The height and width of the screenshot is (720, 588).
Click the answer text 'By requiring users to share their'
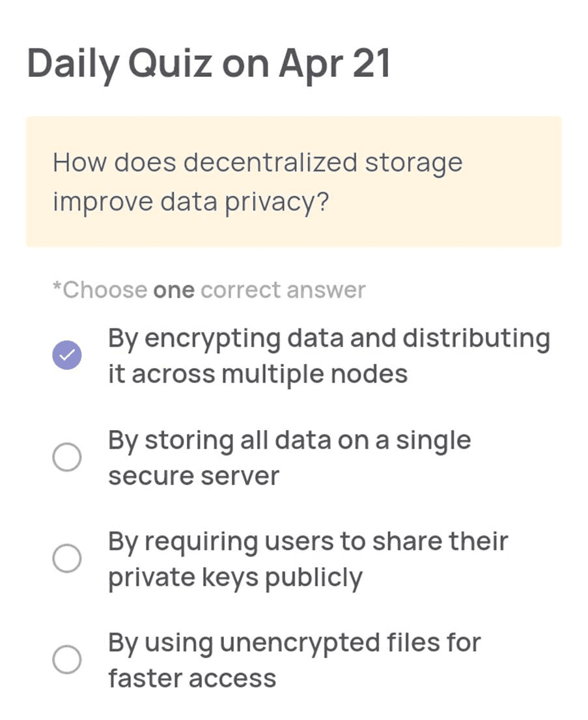pyautogui.click(x=308, y=543)
